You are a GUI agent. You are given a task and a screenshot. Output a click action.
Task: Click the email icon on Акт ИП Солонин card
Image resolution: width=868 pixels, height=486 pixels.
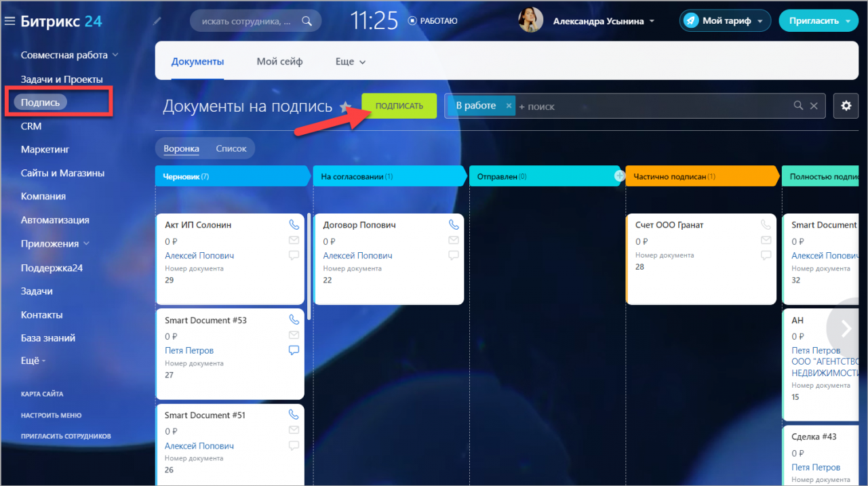click(x=294, y=240)
